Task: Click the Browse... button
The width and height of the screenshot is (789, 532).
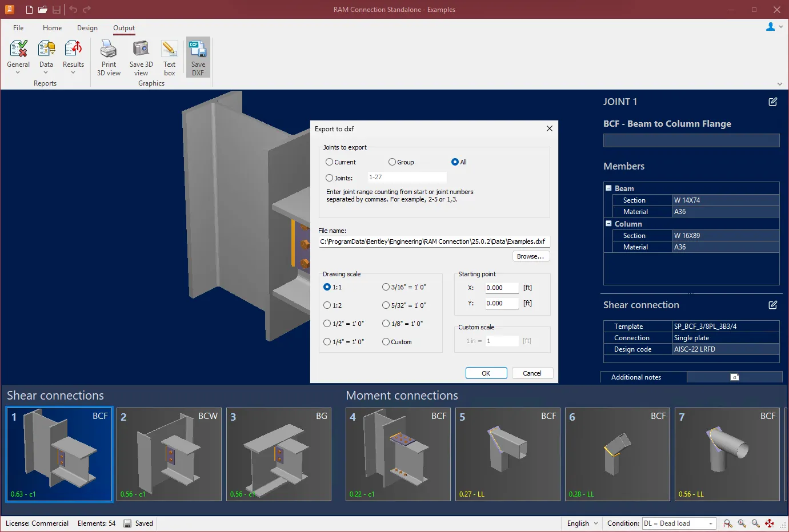Action: coord(530,256)
